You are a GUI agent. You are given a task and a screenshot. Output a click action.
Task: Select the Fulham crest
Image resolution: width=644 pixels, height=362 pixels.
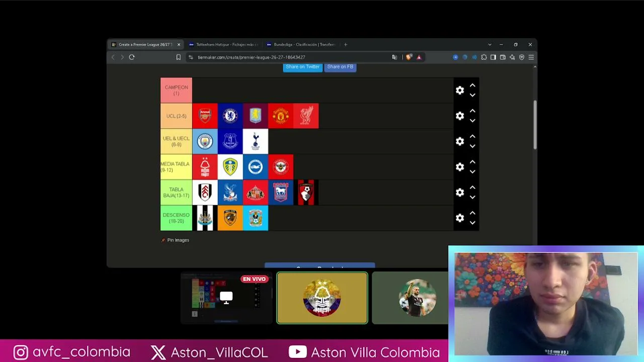pos(205,193)
